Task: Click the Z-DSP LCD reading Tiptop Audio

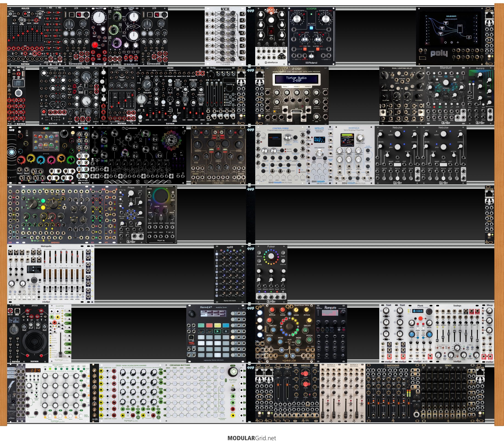Action: (297, 79)
